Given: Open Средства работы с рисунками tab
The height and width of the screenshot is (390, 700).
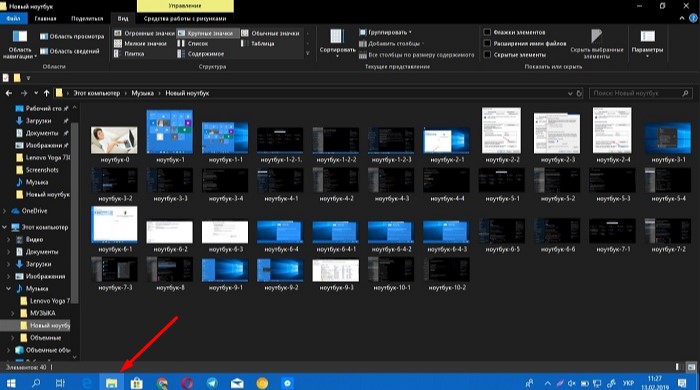Looking at the screenshot, I should coord(185,19).
